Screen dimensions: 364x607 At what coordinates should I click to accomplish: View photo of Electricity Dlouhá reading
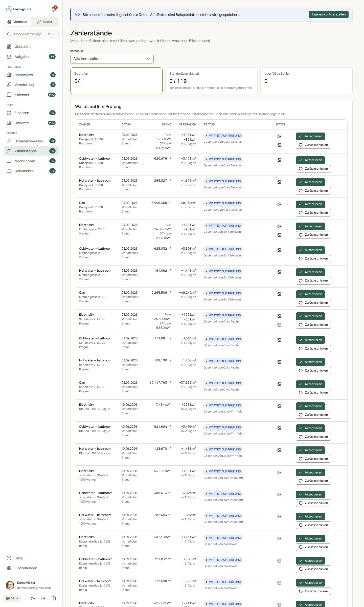[x=279, y=406]
